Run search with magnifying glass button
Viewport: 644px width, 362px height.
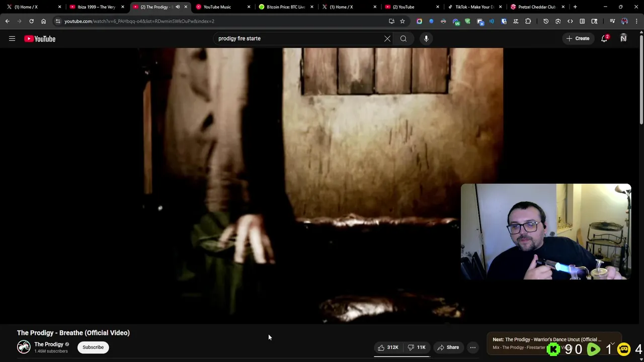tap(404, 39)
